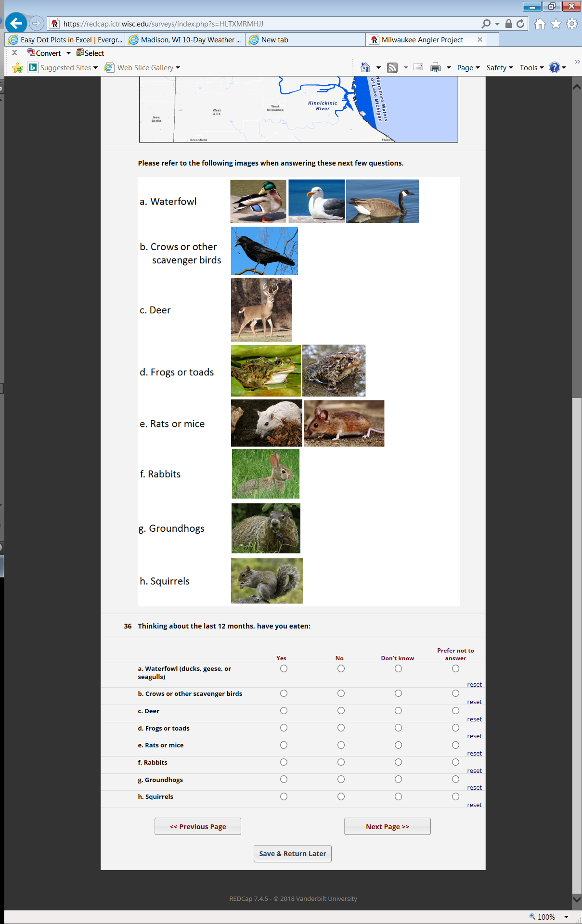This screenshot has height=924, width=582.
Task: Click reset link for Deer row
Action: point(474,719)
